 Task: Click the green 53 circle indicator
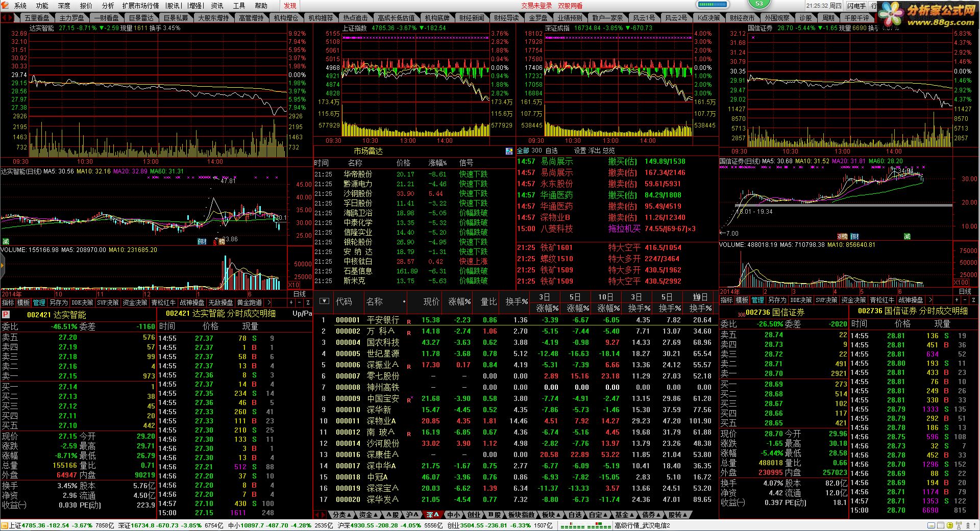coord(759,4)
